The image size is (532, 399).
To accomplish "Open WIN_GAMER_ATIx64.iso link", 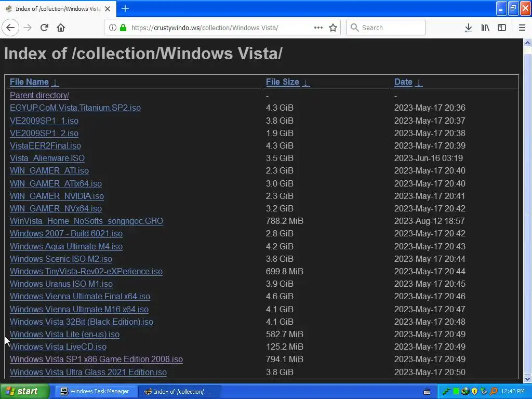I will [x=56, y=183].
